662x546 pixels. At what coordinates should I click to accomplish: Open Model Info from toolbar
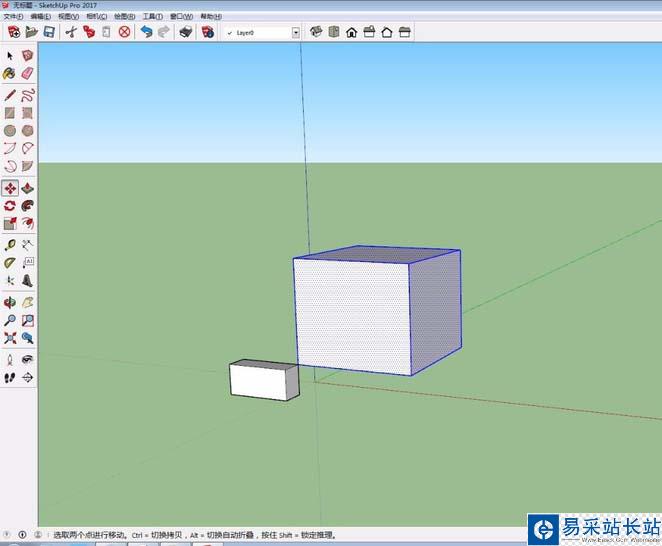(208, 32)
